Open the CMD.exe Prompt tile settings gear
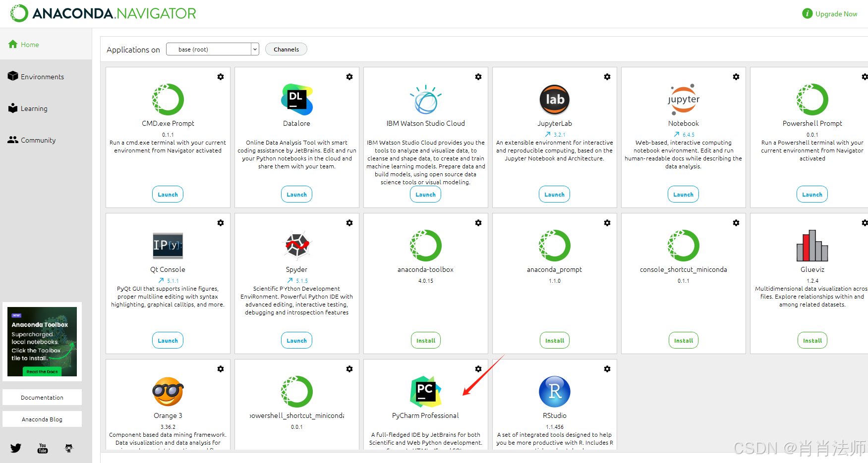868x463 pixels. click(221, 77)
